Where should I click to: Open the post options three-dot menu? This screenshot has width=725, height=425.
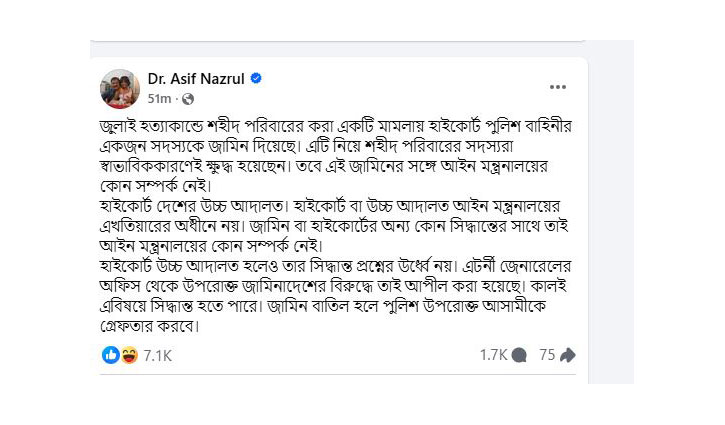pos(558,87)
